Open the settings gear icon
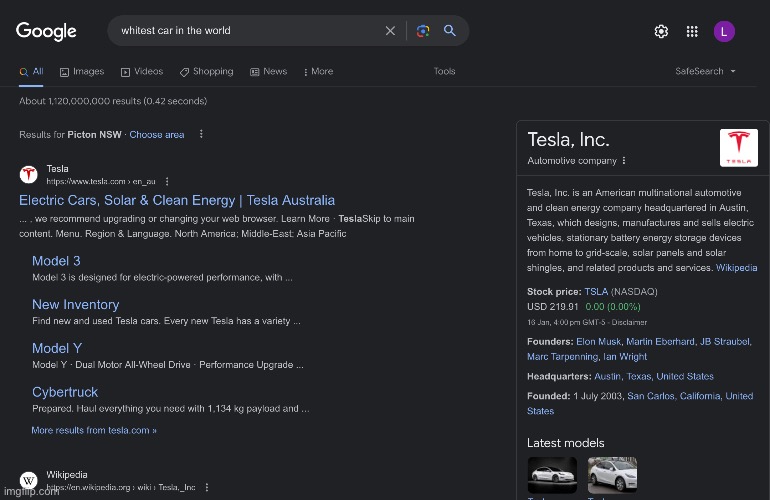The height and width of the screenshot is (500, 770). coord(661,31)
